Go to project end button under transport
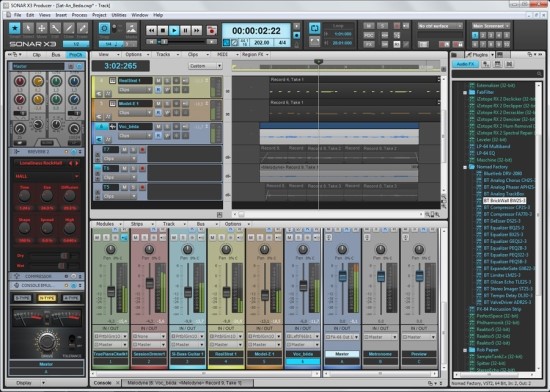 (x=212, y=42)
